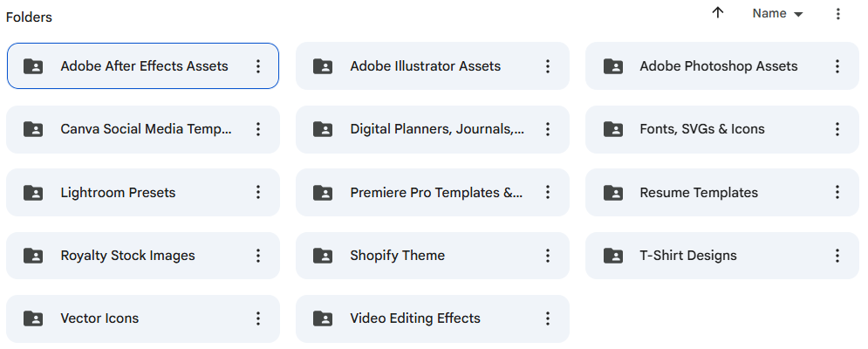Open more actions for Lightroom Presets

tap(258, 192)
